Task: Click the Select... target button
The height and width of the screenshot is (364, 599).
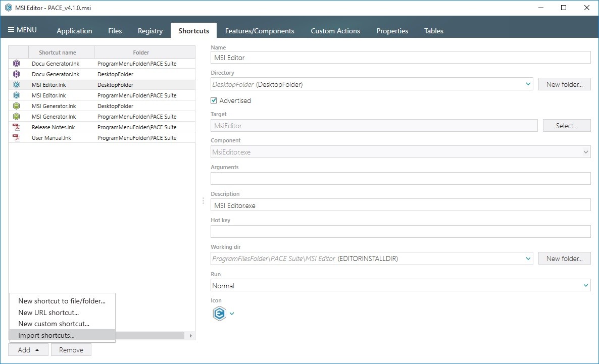Action: pos(567,126)
